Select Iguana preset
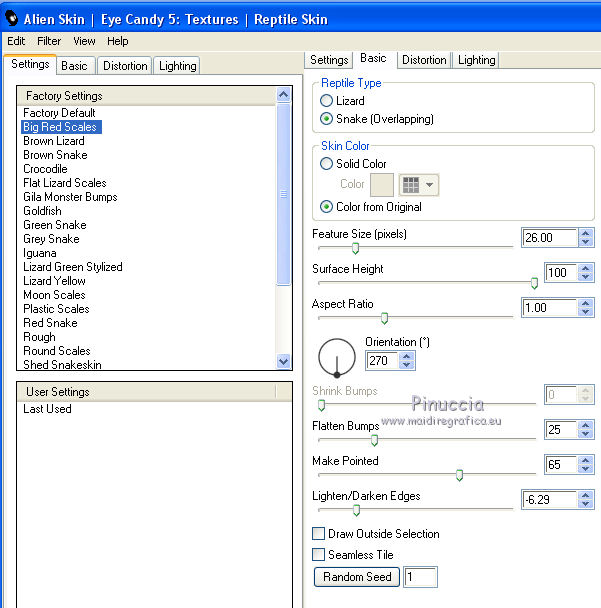601x608 pixels. click(40, 253)
